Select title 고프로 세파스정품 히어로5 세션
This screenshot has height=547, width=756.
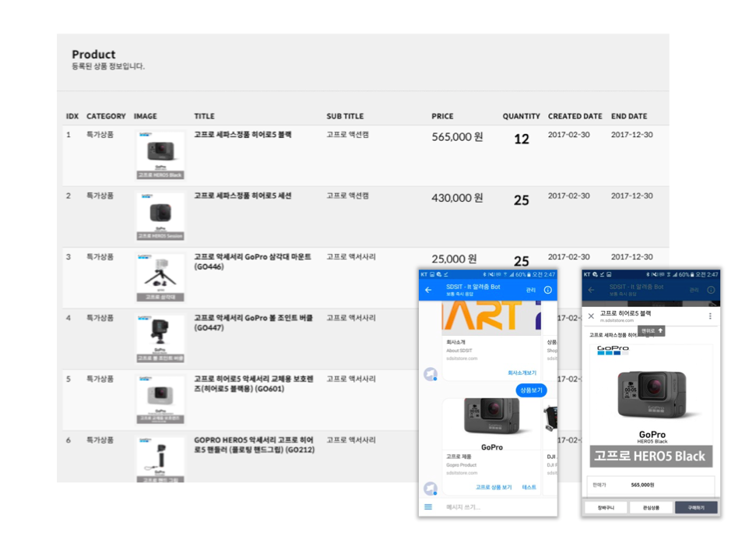click(x=242, y=196)
